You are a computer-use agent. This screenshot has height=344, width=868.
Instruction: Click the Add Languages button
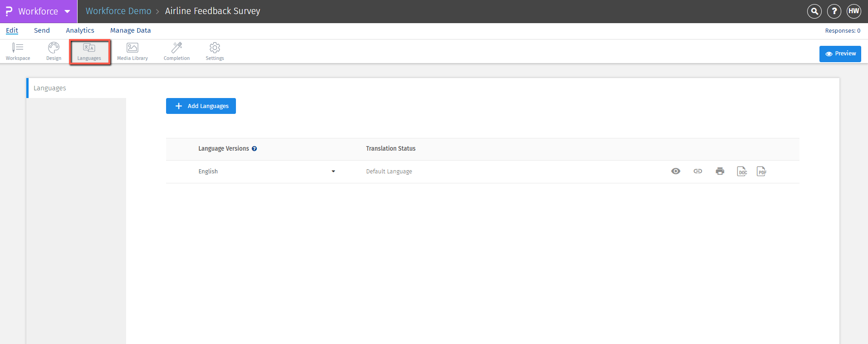pos(201,106)
